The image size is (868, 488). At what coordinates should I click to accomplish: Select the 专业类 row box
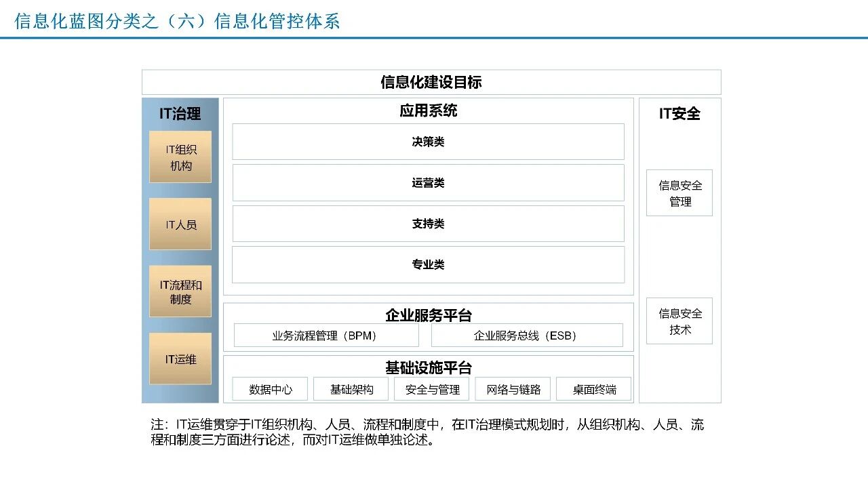pyautogui.click(x=429, y=264)
